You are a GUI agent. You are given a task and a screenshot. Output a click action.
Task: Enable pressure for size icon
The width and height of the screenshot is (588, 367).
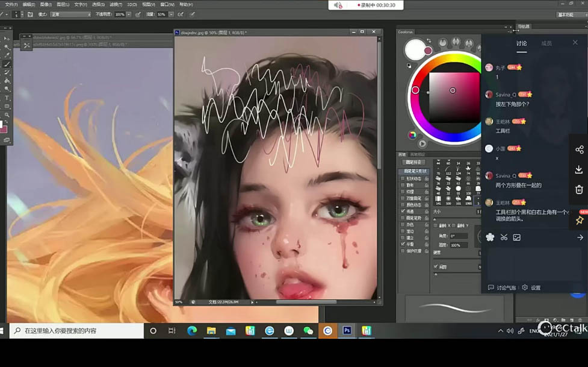coord(193,14)
